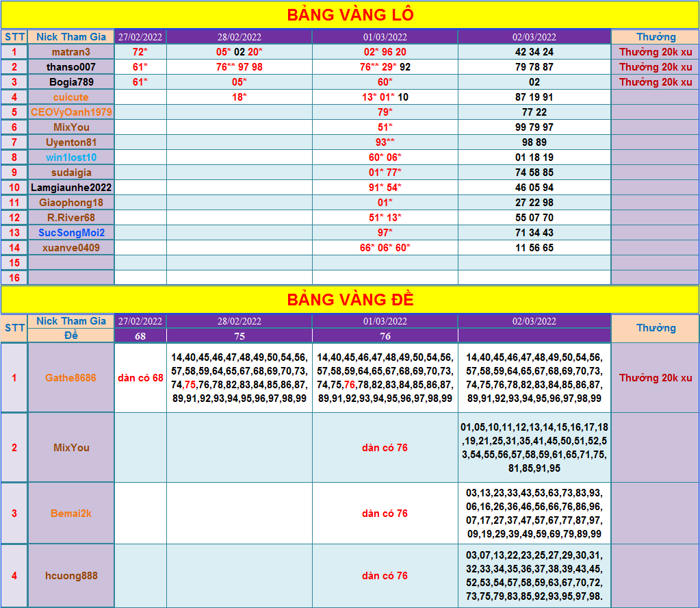This screenshot has width=700, height=608.
Task: Select nickname 'Giaophong18'
Action: click(71, 203)
